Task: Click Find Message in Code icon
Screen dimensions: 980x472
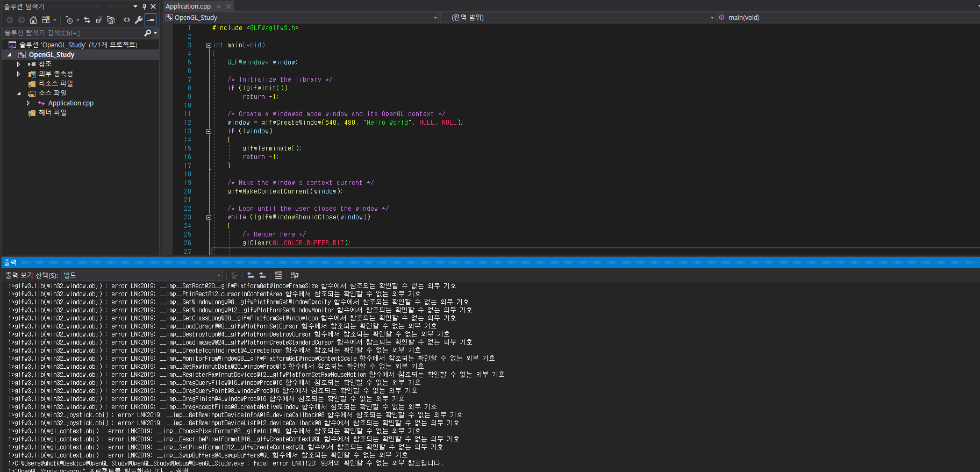Action: click(x=234, y=275)
